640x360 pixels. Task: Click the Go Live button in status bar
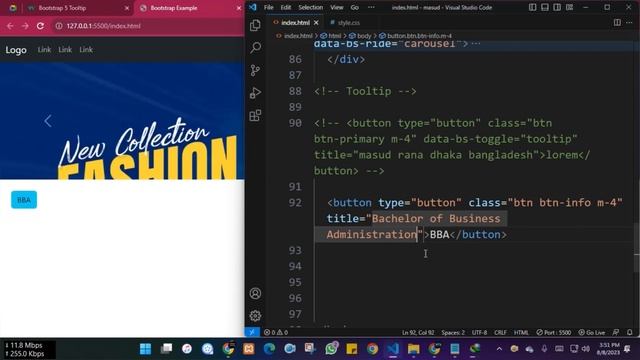tap(592, 332)
